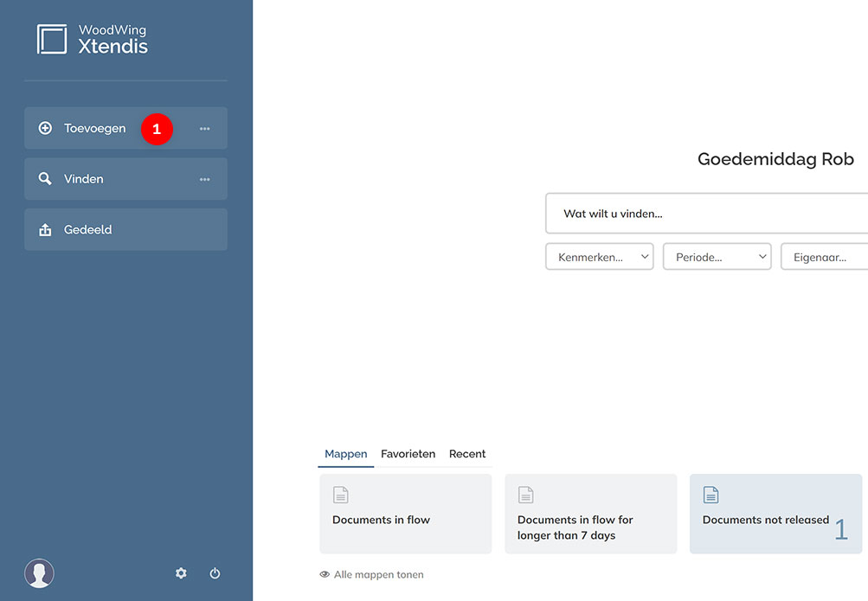Open settings via the gear icon

[x=181, y=573]
